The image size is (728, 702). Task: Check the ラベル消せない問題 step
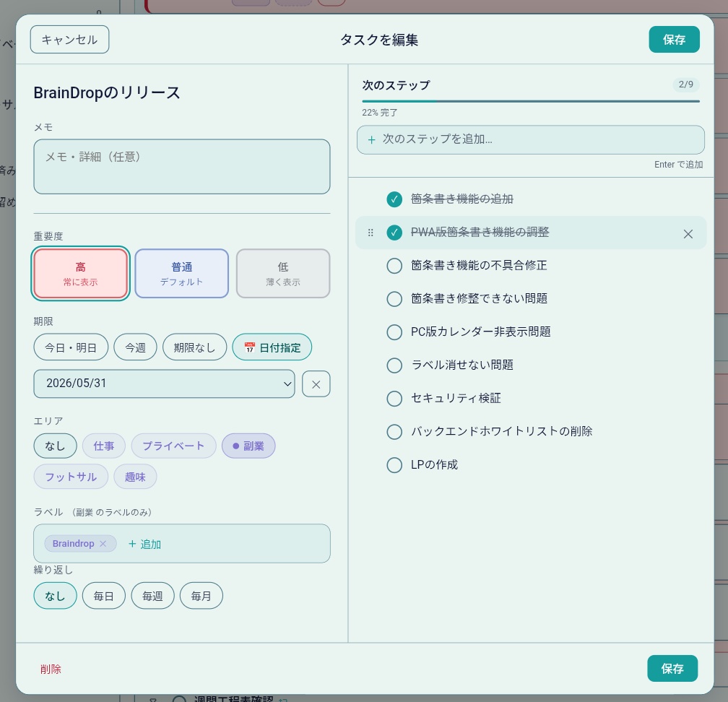click(x=394, y=365)
